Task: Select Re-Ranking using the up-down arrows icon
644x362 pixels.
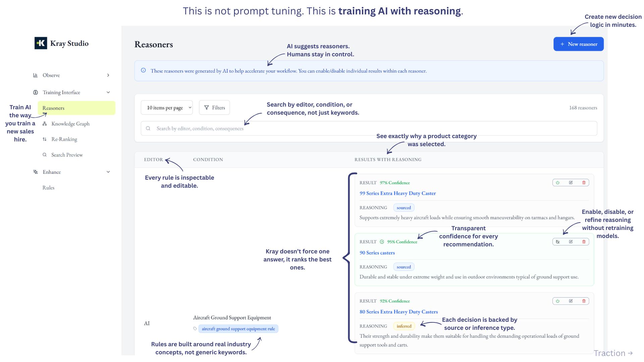Action: tap(45, 139)
